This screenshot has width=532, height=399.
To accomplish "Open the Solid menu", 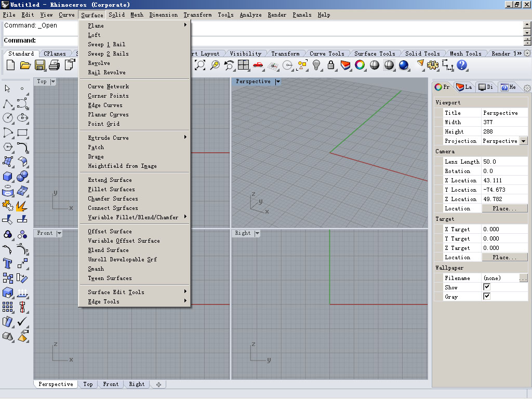I will (117, 15).
